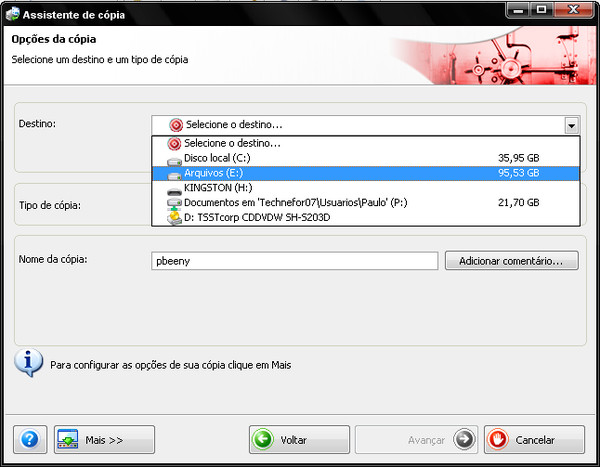Click Adicionar comentário button
The height and width of the screenshot is (467, 600).
(511, 261)
